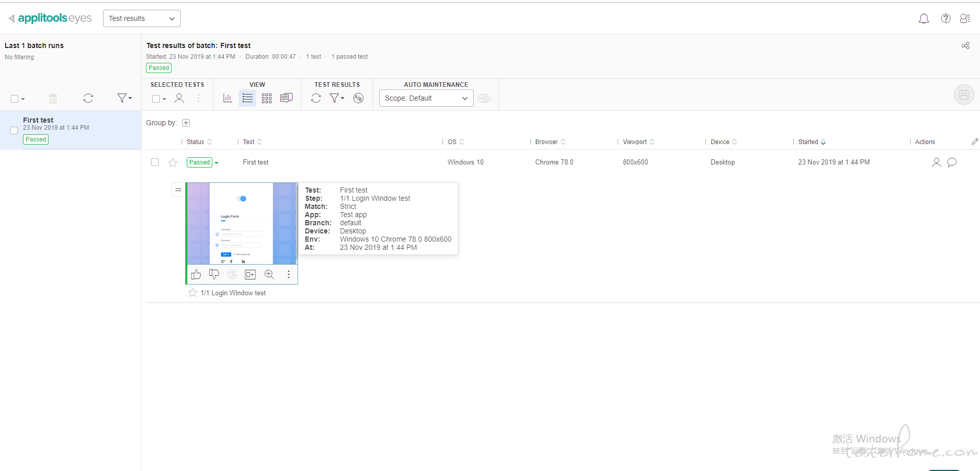Thumbs up the Login Window step
This screenshot has width=980, height=471.
pyautogui.click(x=196, y=274)
